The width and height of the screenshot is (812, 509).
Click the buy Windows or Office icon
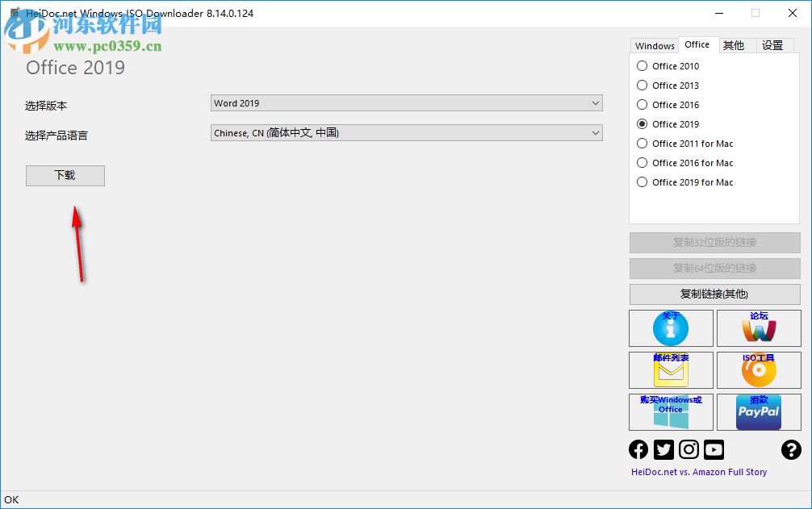670,412
